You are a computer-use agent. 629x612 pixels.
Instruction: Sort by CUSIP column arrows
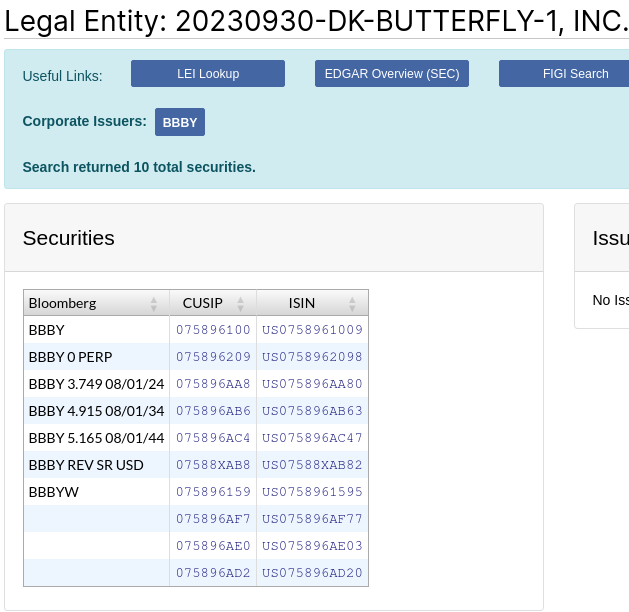tap(241, 304)
